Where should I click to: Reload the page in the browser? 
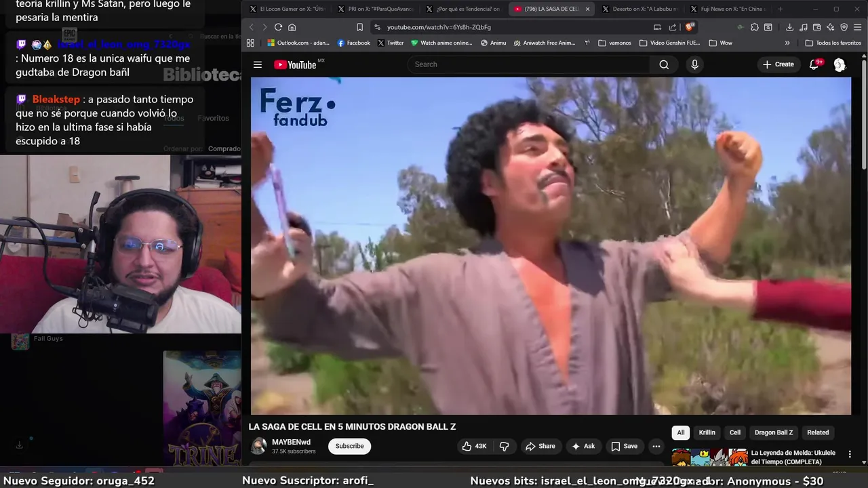[x=278, y=27]
